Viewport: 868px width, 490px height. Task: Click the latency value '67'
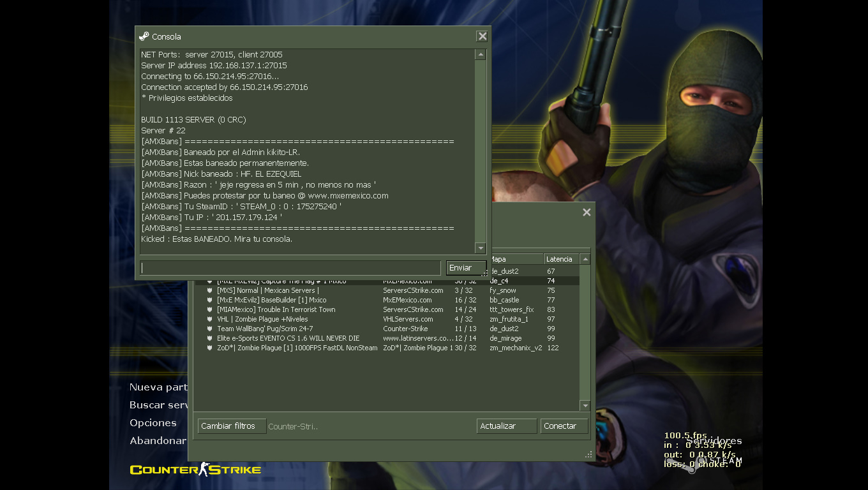551,271
